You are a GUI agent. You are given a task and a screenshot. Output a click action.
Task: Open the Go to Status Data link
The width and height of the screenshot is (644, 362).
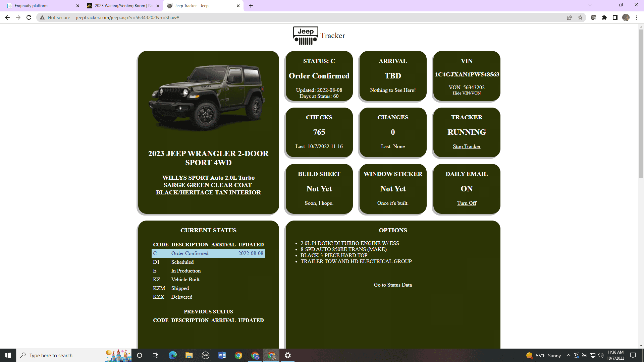(x=393, y=285)
